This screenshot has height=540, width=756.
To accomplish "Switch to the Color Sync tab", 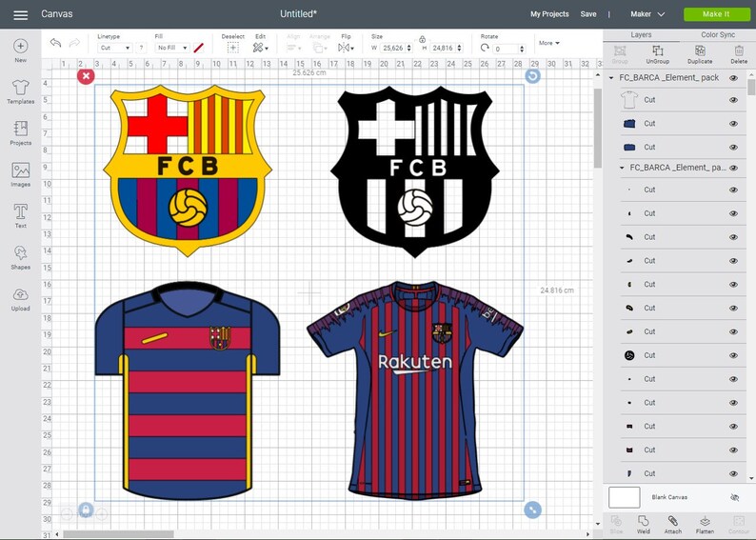I will point(718,34).
